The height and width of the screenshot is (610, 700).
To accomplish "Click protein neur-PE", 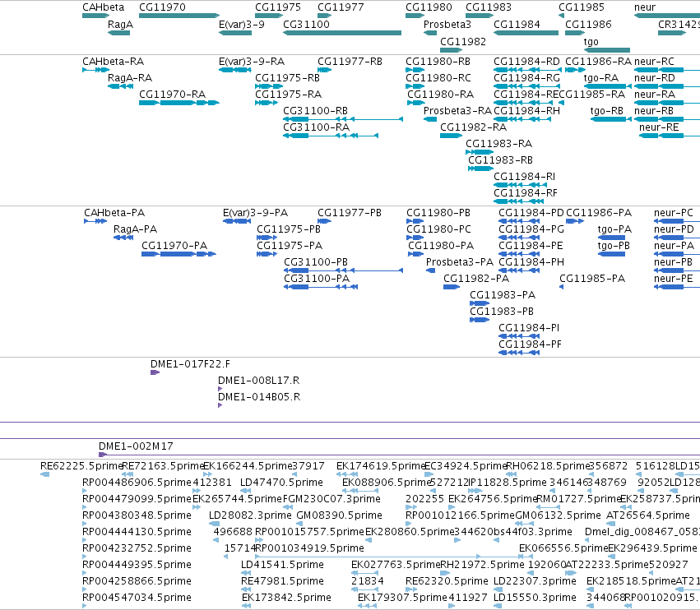I will 677,287.
